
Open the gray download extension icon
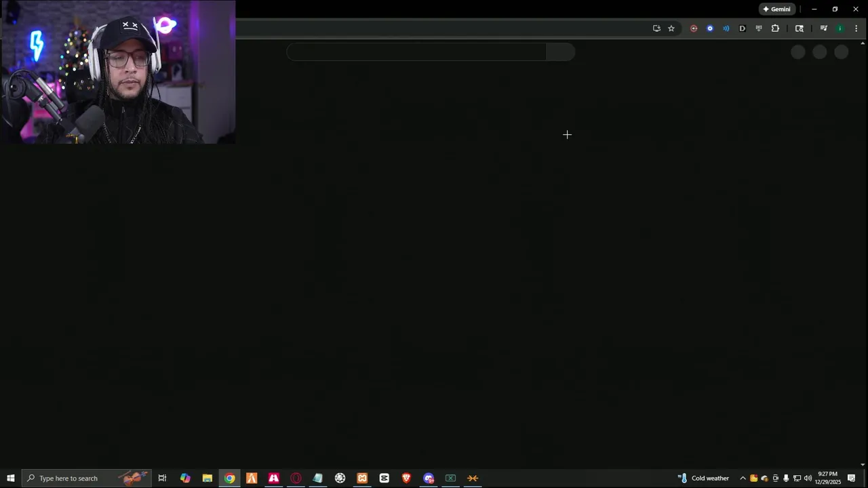[x=759, y=28]
